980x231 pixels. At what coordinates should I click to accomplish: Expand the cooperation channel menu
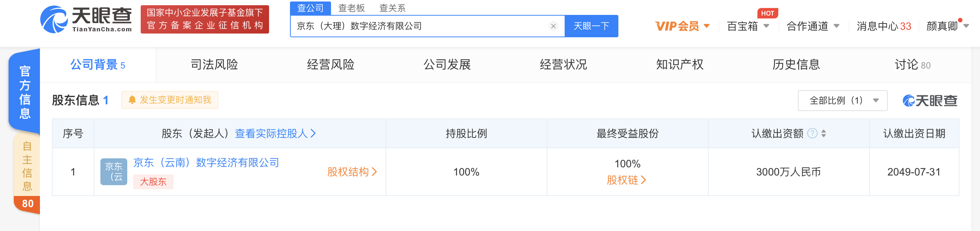tap(812, 26)
